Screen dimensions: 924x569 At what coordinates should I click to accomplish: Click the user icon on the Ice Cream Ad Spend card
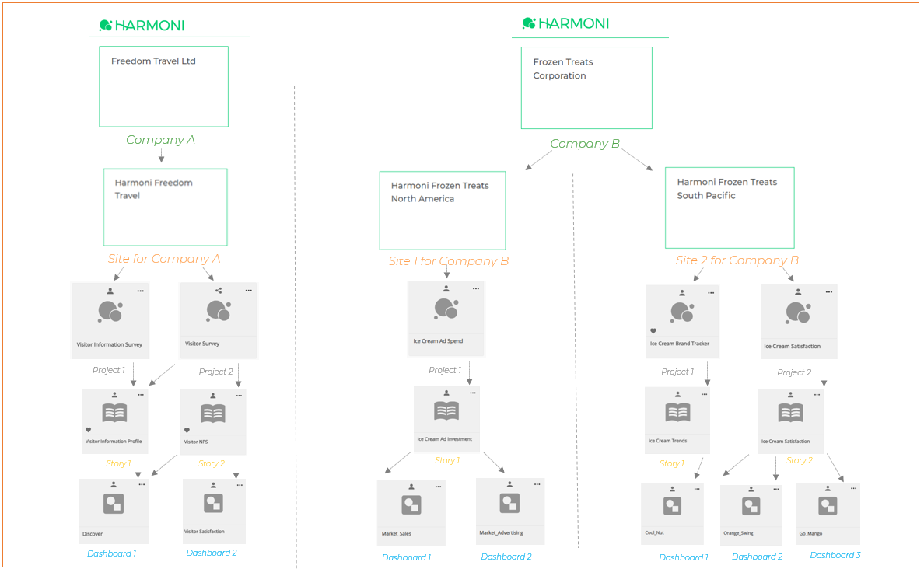pos(446,288)
